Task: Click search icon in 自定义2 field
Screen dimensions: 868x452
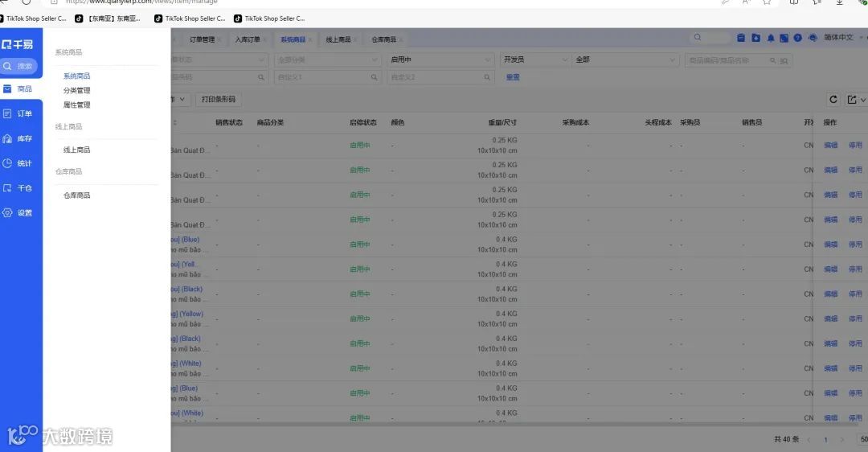Action: (487, 77)
